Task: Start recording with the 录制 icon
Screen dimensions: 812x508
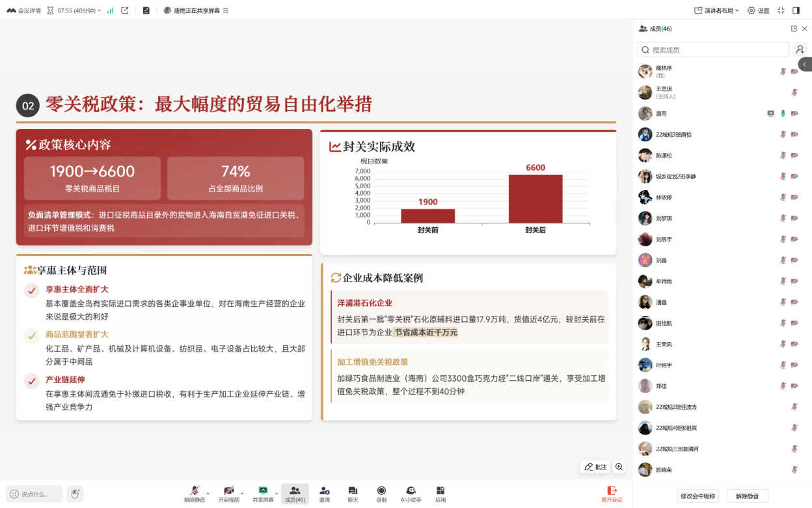Action: click(x=381, y=494)
